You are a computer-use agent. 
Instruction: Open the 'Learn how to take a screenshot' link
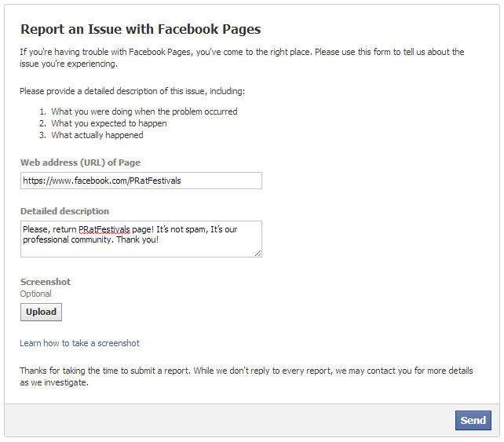tap(79, 343)
